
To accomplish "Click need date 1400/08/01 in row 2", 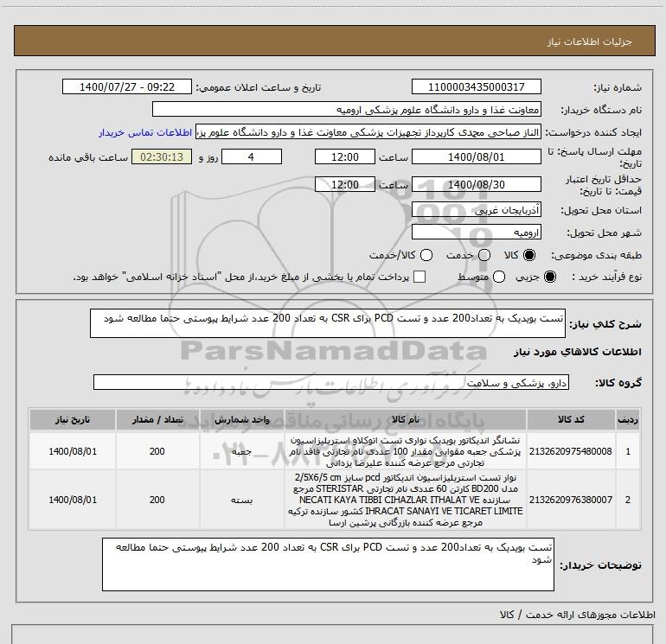I will tap(73, 500).
